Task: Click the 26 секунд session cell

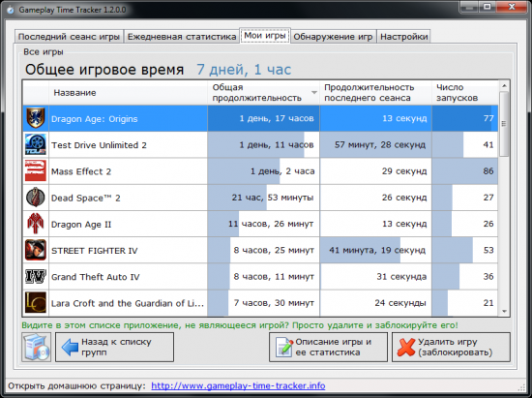Action: click(375, 198)
